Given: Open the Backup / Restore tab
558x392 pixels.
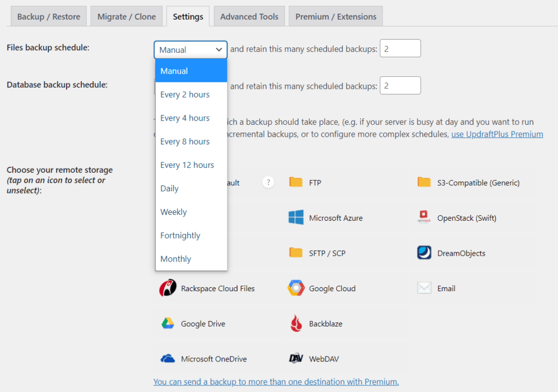Looking at the screenshot, I should [x=48, y=16].
